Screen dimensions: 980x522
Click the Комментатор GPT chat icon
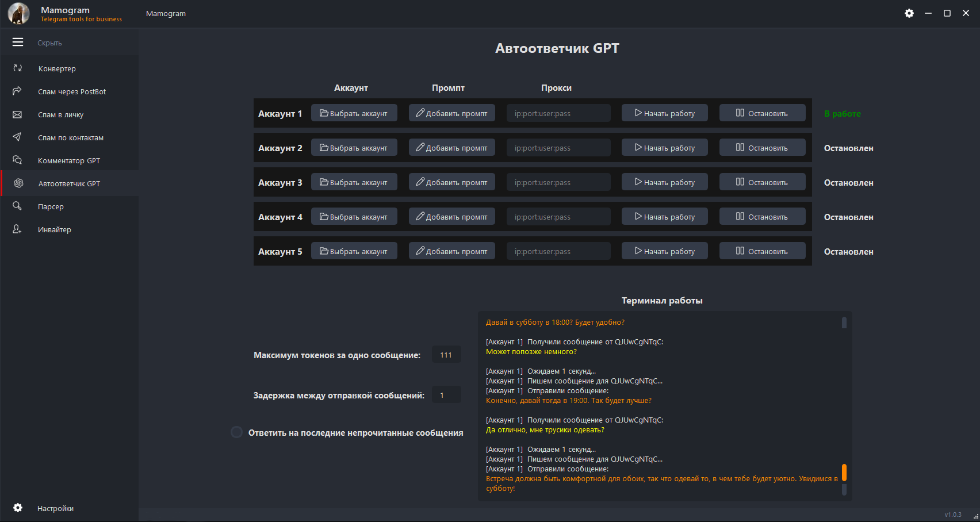click(17, 160)
